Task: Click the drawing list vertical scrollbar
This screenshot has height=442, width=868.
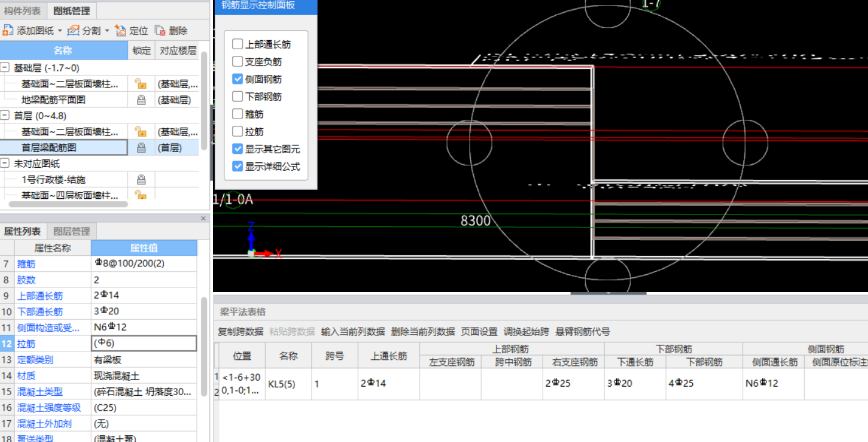Action: [204, 100]
